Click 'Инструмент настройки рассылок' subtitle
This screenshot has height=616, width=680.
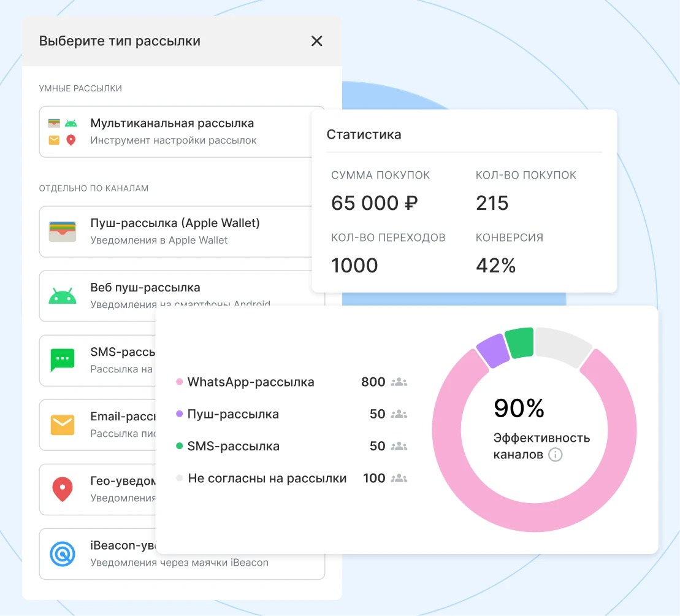tap(174, 141)
